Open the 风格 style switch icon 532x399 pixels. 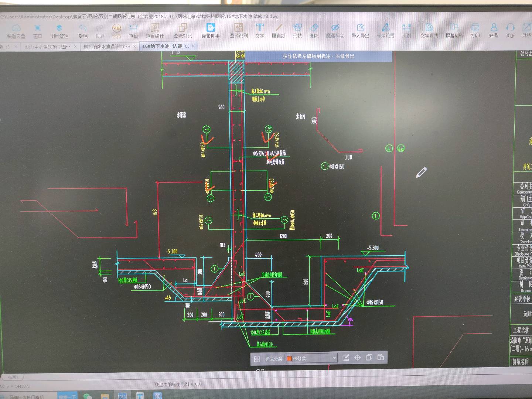[x=526, y=31]
